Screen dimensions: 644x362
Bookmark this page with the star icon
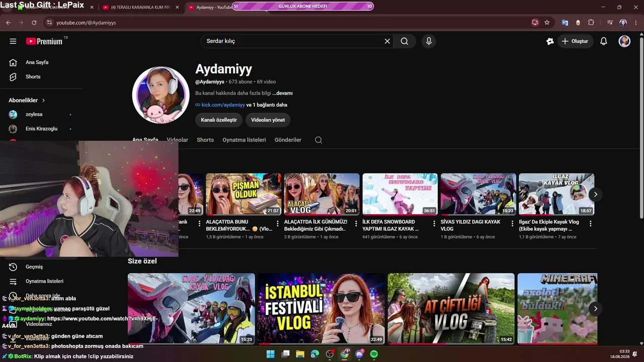point(547,23)
